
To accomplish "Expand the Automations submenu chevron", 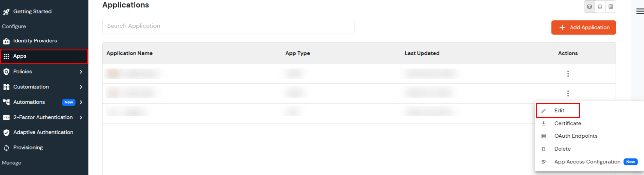I will tap(81, 102).
